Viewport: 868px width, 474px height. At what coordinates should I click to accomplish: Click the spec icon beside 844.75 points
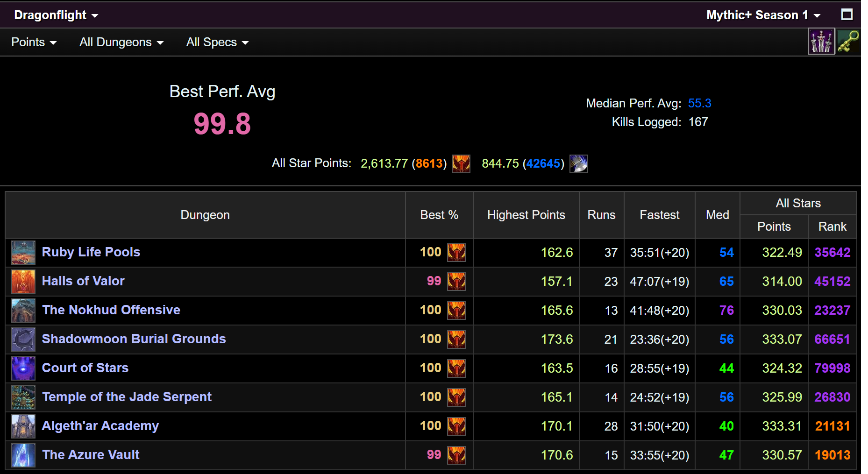tap(579, 164)
